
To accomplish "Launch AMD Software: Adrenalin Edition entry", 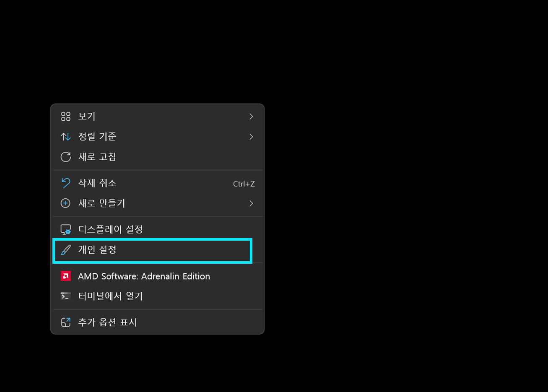I will click(158, 276).
